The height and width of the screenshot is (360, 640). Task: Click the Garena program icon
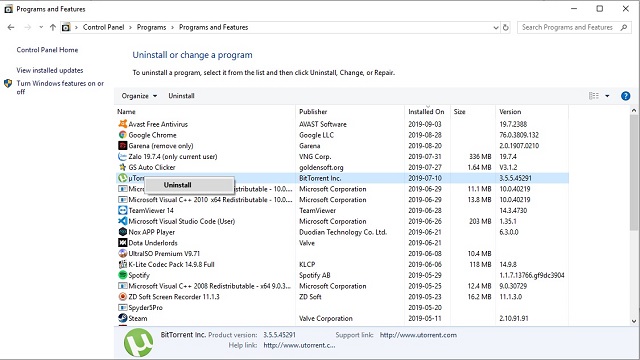[x=122, y=145]
